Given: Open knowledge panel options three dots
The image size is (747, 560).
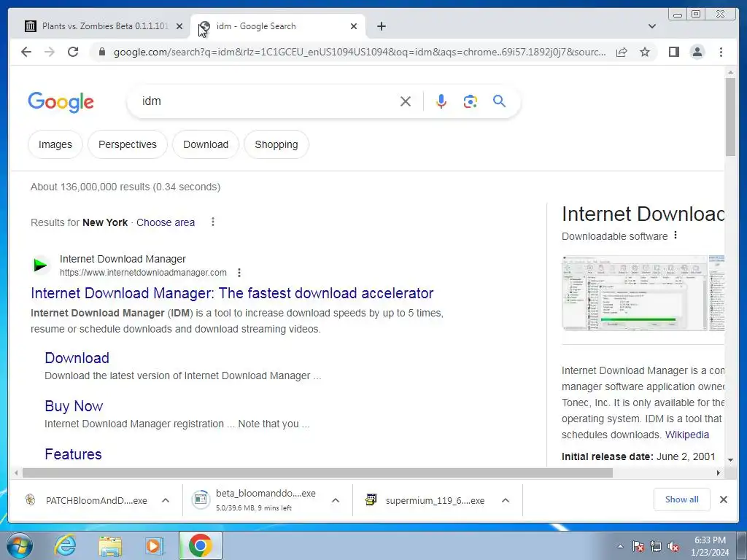Looking at the screenshot, I should [x=676, y=236].
